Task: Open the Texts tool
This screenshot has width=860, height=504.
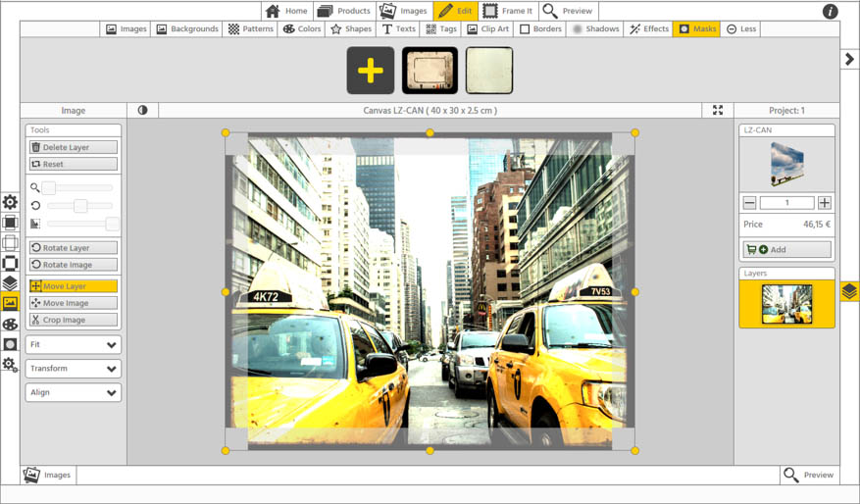Action: tap(399, 29)
